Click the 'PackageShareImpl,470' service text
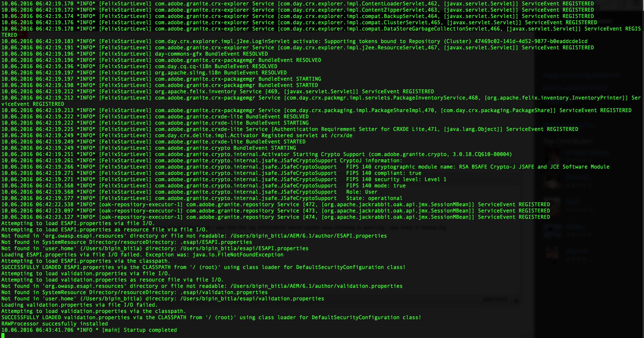644x338 pixels. pyautogui.click(x=403, y=110)
